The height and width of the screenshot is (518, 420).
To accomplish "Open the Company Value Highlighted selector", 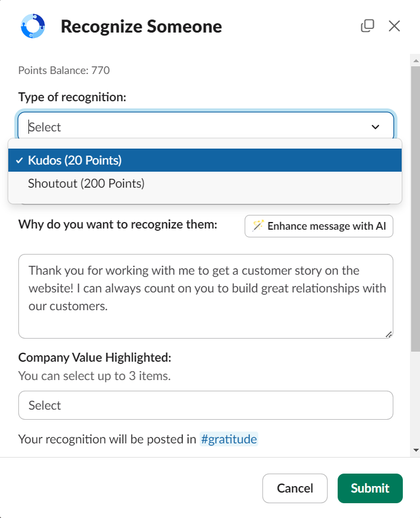I will [x=206, y=405].
